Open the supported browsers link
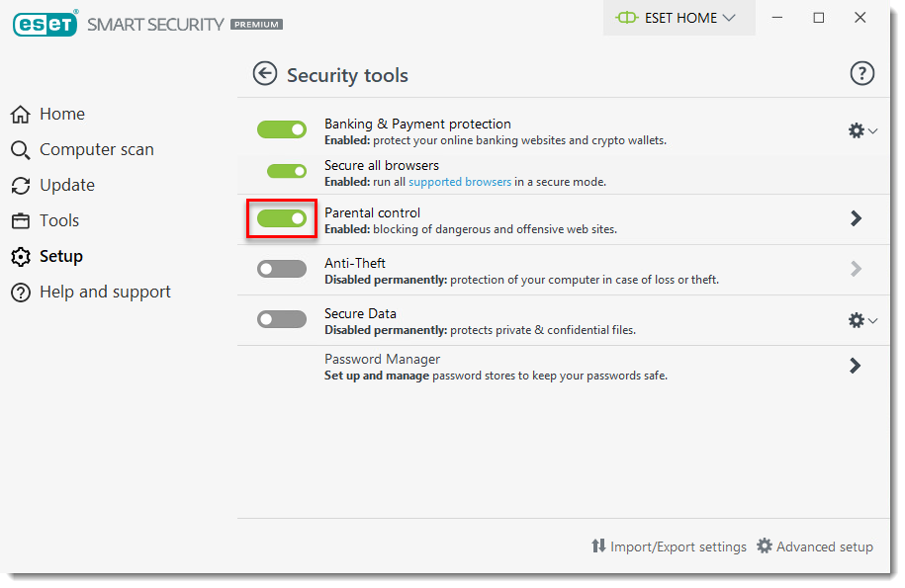This screenshot has height=588, width=905. pos(460,182)
